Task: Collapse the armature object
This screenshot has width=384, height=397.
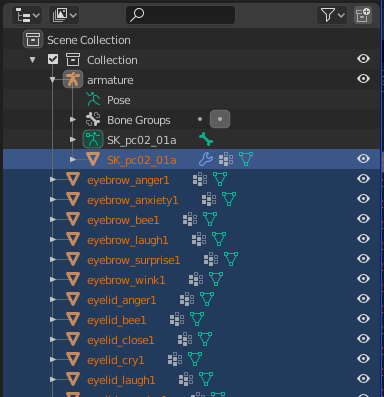Action: [x=52, y=80]
